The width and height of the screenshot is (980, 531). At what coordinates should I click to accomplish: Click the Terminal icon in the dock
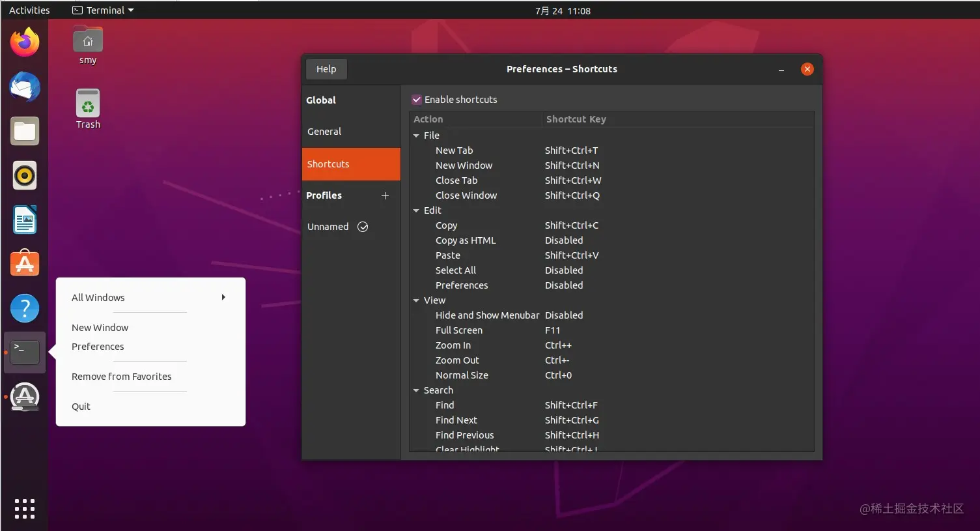(25, 352)
